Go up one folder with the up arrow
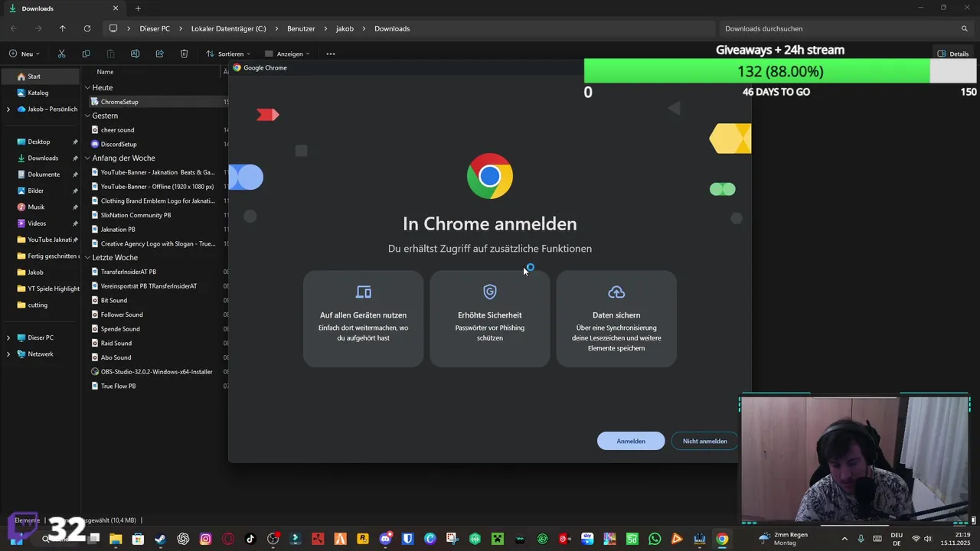The image size is (980, 551). (x=63, y=28)
